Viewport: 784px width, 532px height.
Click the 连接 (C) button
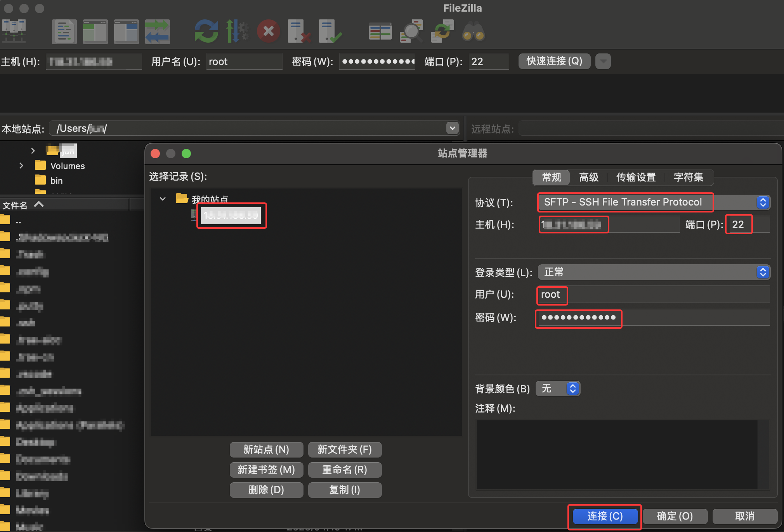605,516
